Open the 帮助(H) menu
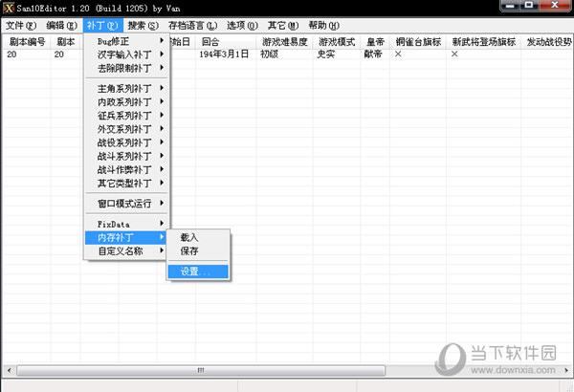Screen dimensions: 574x392 coord(324,26)
